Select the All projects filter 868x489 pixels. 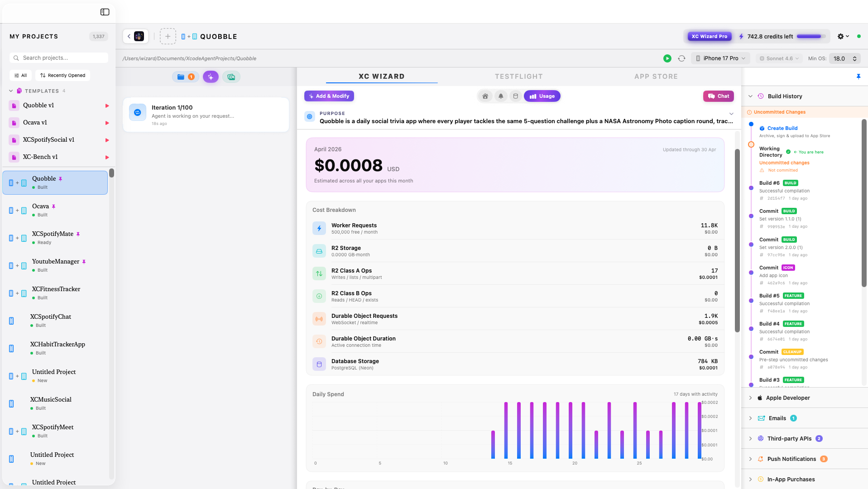point(20,75)
